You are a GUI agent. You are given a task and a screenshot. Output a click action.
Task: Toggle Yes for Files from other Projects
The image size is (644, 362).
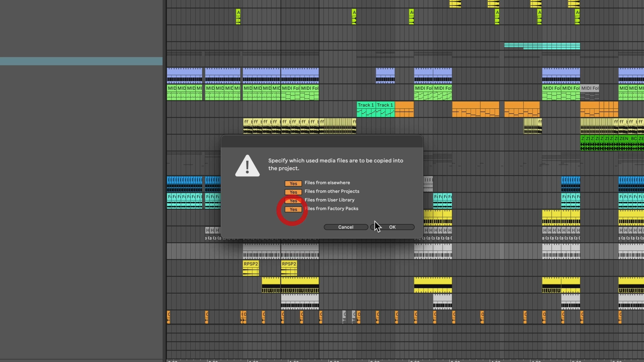(293, 192)
